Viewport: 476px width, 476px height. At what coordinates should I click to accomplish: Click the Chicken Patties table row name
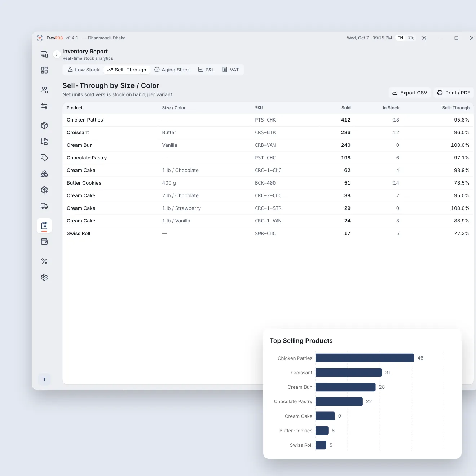pos(85,120)
